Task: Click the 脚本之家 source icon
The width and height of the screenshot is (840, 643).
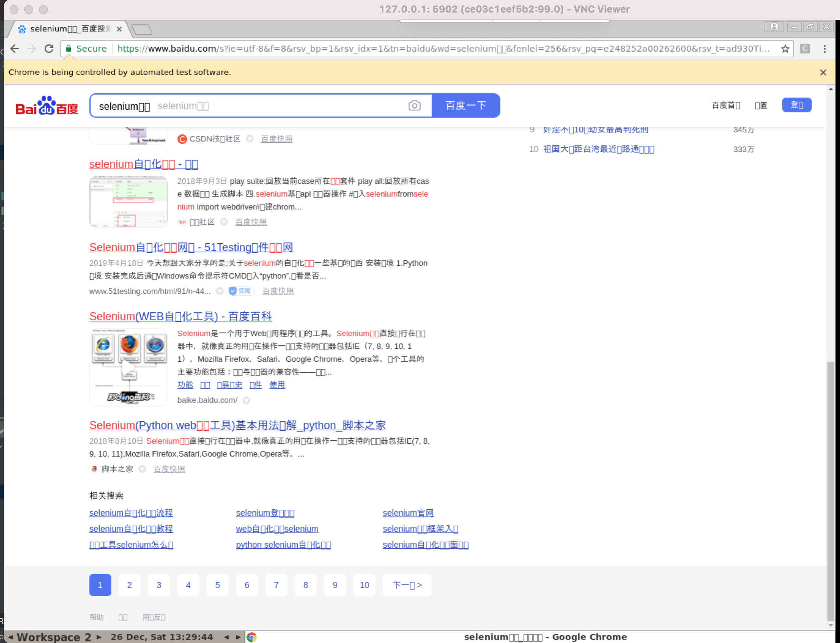Action: coord(94,469)
